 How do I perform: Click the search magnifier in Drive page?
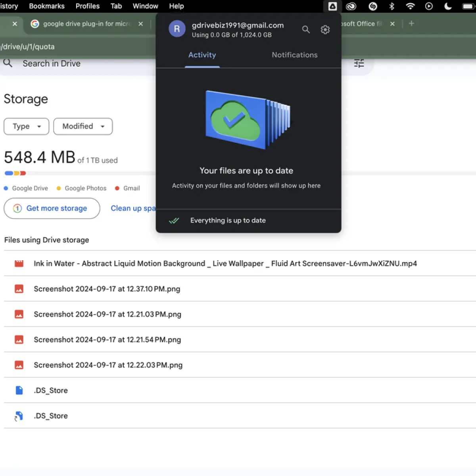[x=8, y=63]
